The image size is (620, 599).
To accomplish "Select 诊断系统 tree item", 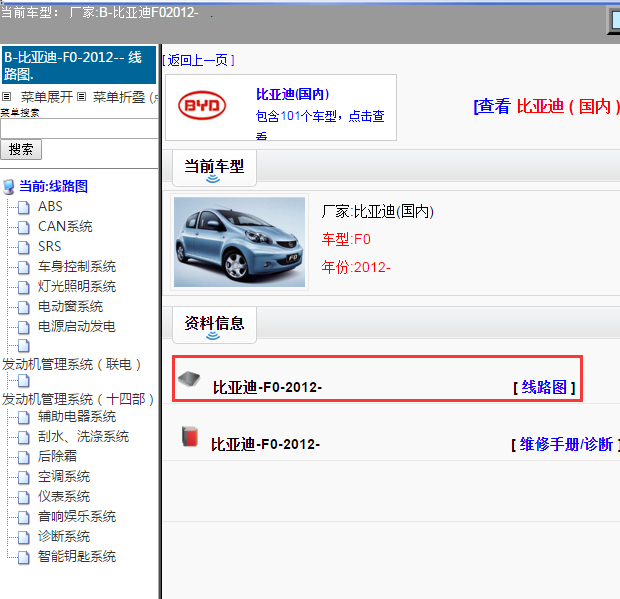I will click(x=64, y=536).
